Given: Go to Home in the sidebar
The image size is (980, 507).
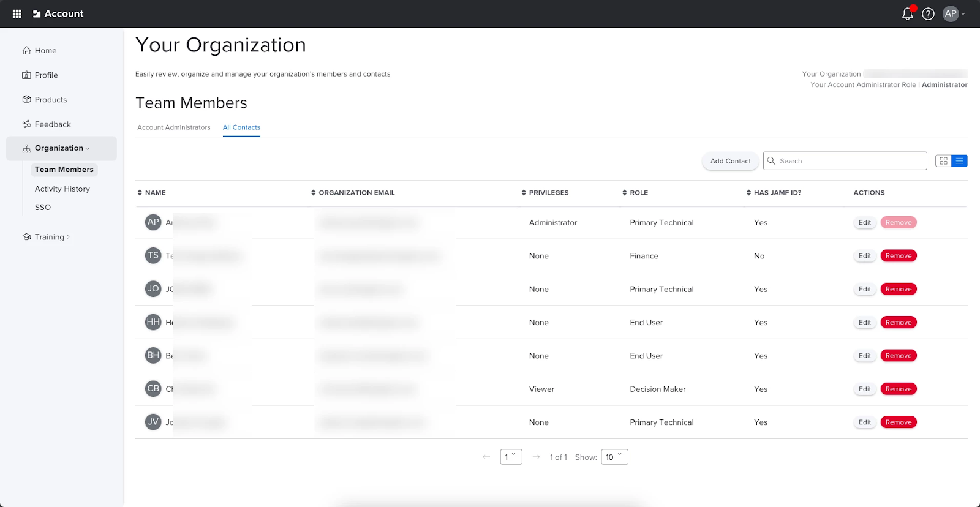Looking at the screenshot, I should coord(45,51).
